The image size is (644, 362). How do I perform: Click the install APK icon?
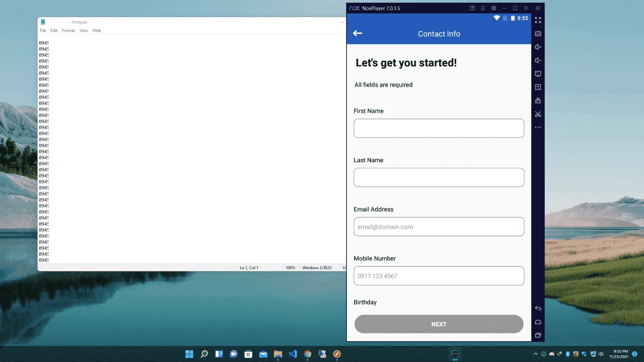[x=538, y=87]
